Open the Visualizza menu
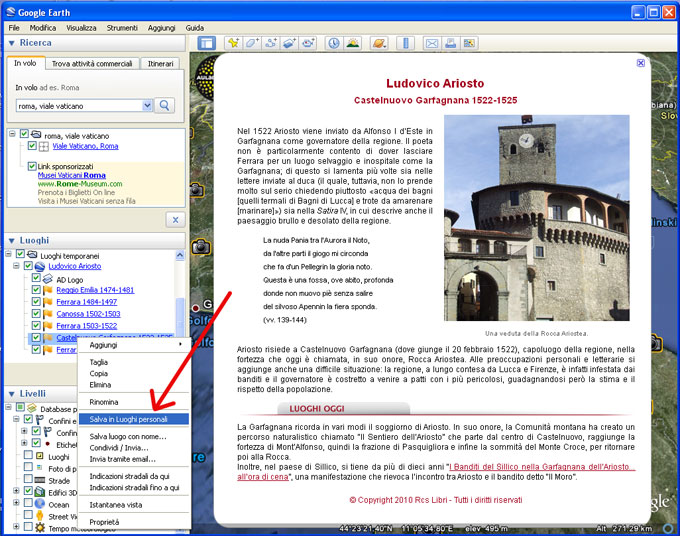The height and width of the screenshot is (536, 680). click(x=81, y=28)
